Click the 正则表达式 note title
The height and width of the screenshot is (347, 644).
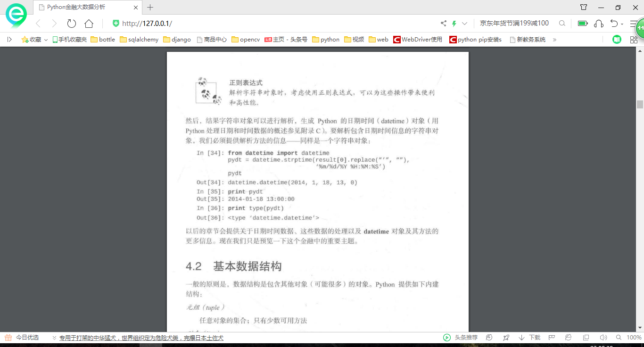pyautogui.click(x=246, y=83)
